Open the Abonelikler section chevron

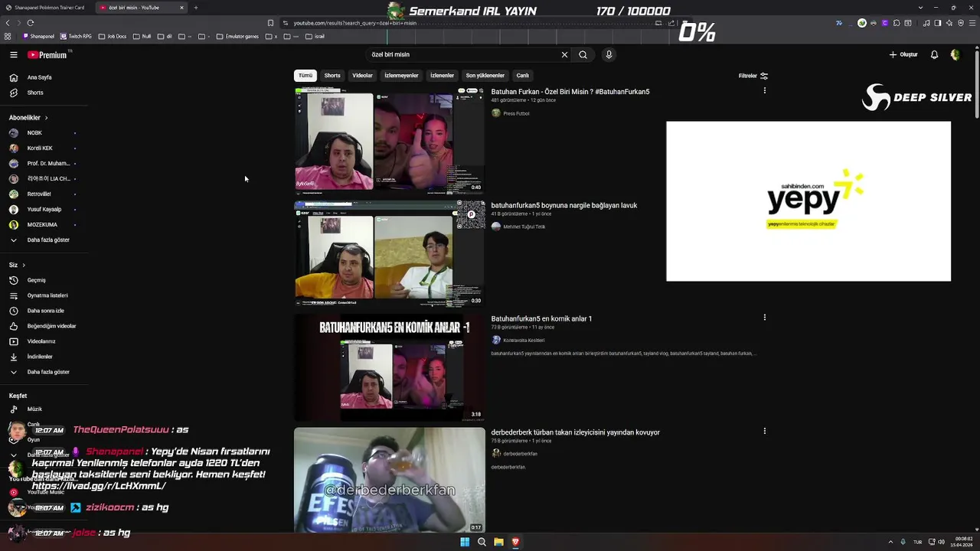click(46, 118)
